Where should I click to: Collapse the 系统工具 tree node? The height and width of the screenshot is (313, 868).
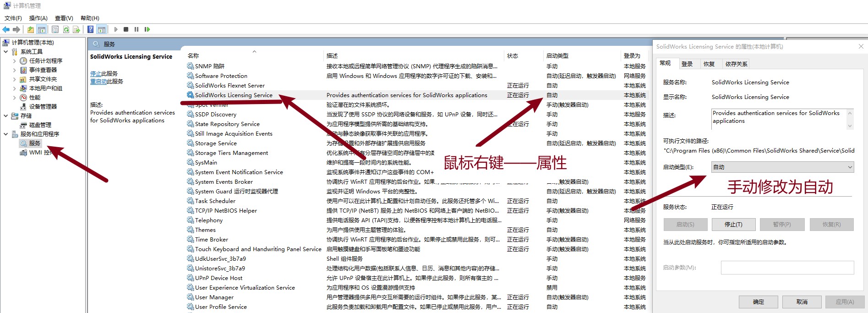[5, 51]
